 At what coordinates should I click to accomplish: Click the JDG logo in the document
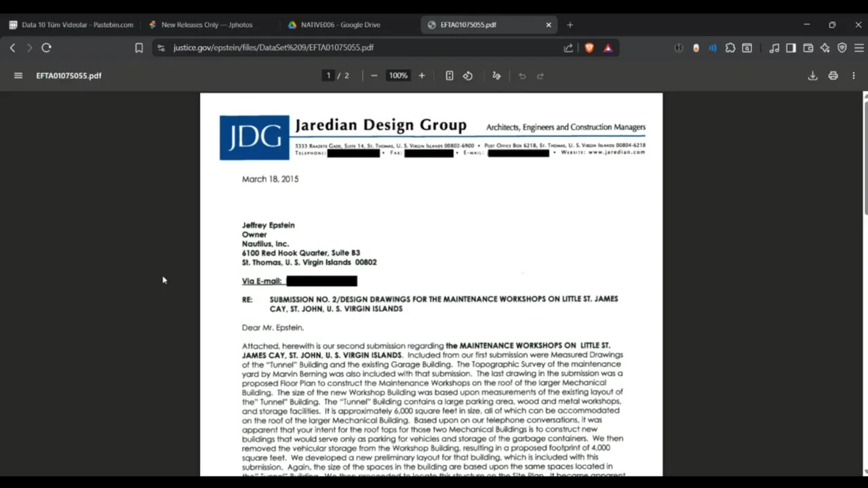(254, 138)
